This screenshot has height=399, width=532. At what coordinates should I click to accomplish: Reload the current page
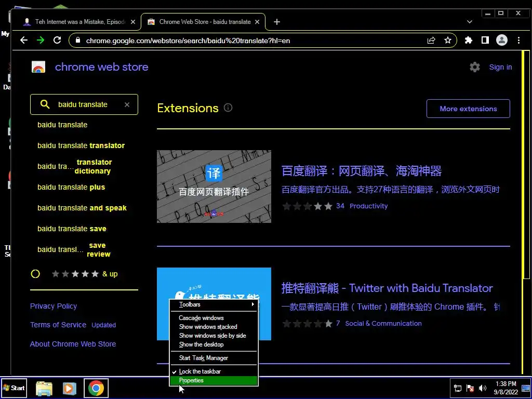coord(57,40)
